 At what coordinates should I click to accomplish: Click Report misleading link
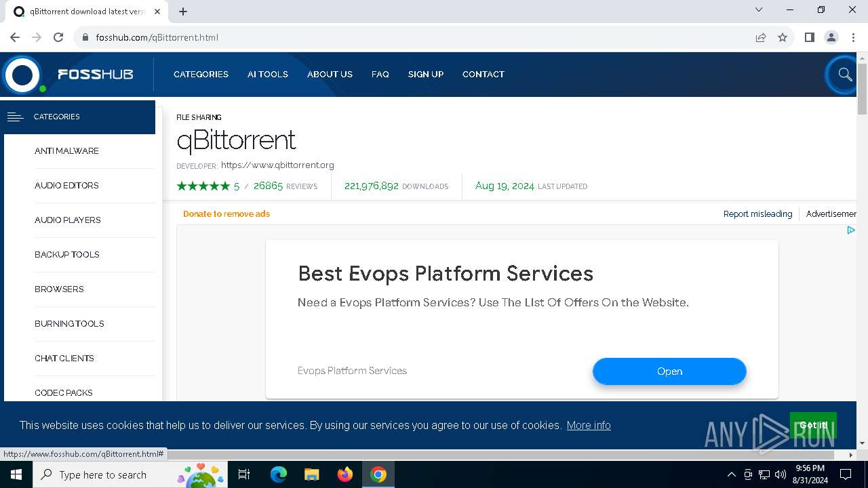click(x=757, y=214)
